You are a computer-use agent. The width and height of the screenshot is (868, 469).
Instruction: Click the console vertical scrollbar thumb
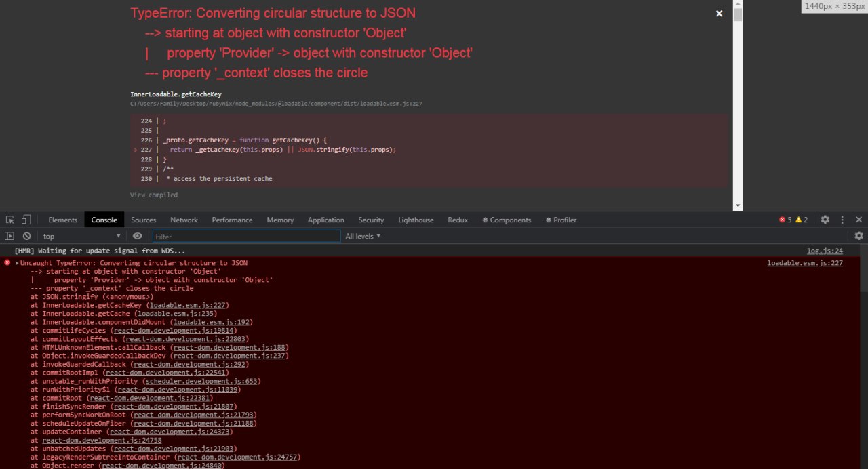pos(864,268)
